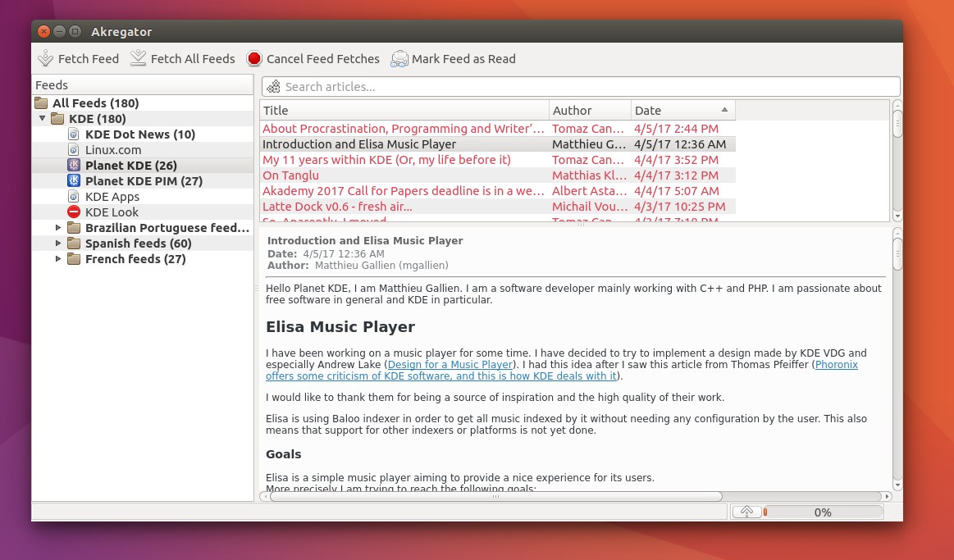
Task: Click the Goals heading in article
Action: tap(284, 453)
